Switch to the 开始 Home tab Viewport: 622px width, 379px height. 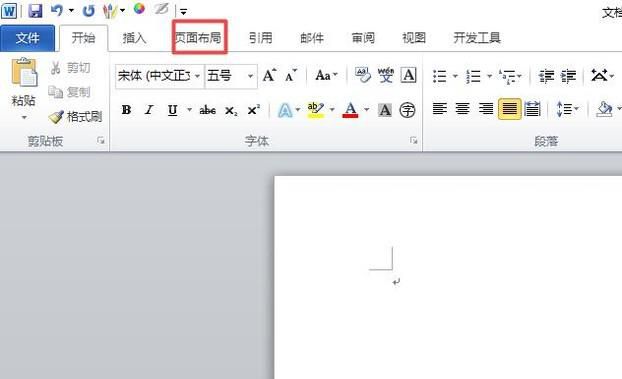coord(83,38)
